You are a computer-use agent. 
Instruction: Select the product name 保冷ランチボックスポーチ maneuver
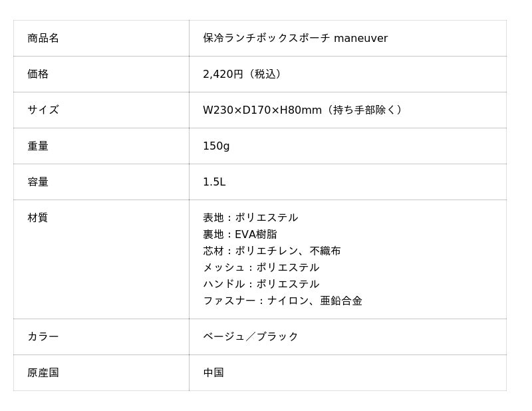point(295,38)
